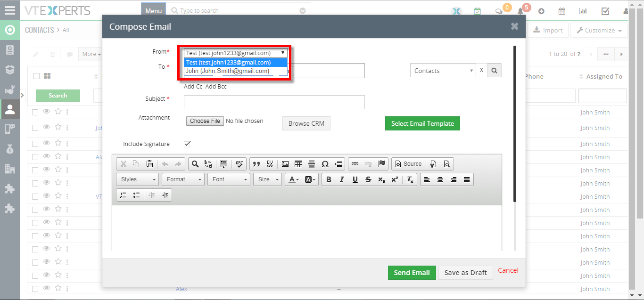
Task: Open the Format dropdown in the editor
Action: point(183,179)
